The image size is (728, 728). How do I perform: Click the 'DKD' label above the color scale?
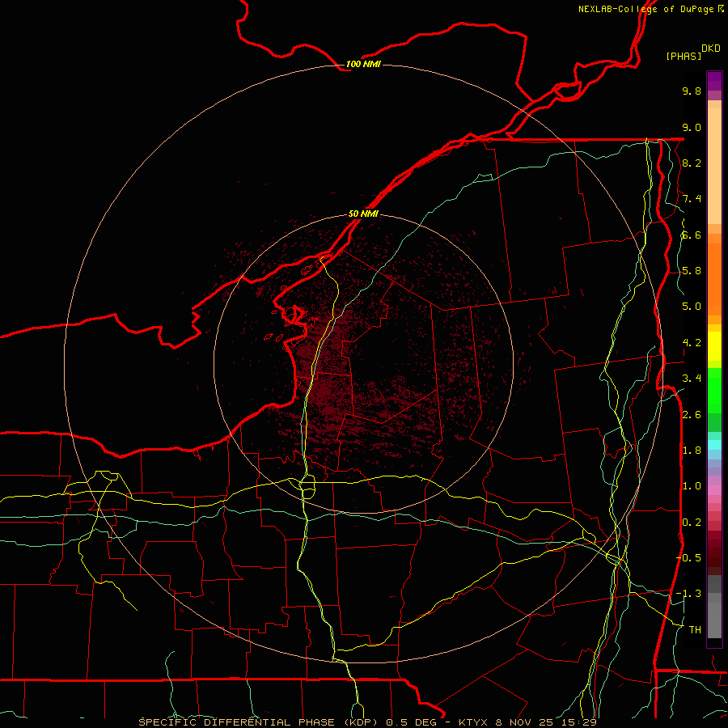pos(711,49)
